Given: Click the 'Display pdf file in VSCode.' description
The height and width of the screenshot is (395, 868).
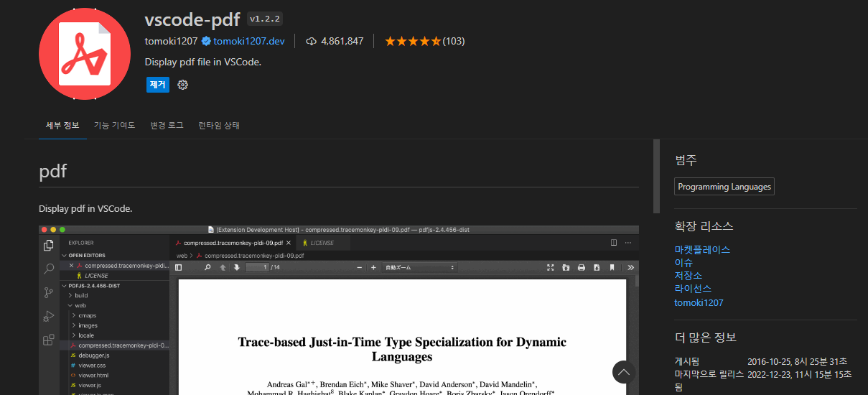Looking at the screenshot, I should (203, 62).
